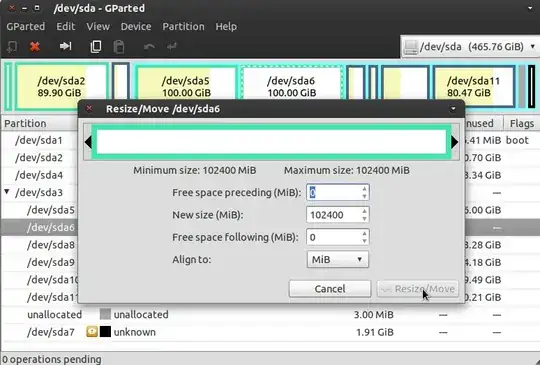
Task: Open the Align to MiB dropdown
Action: [338, 259]
